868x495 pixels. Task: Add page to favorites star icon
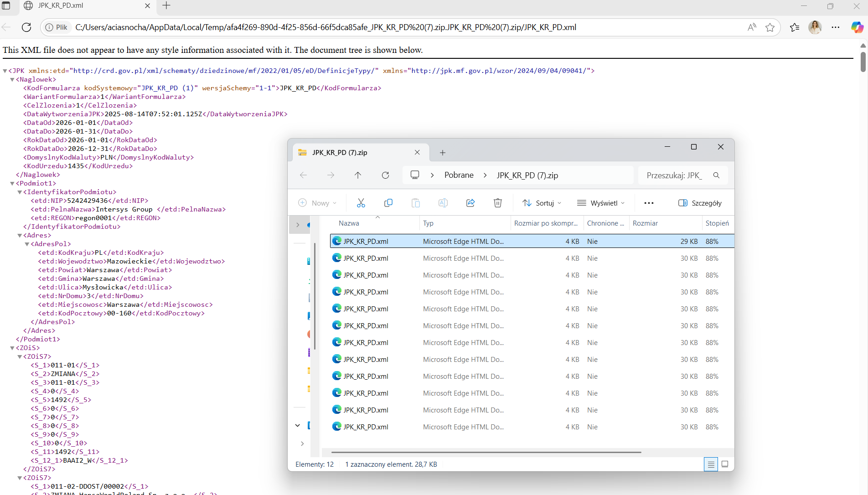(x=770, y=27)
